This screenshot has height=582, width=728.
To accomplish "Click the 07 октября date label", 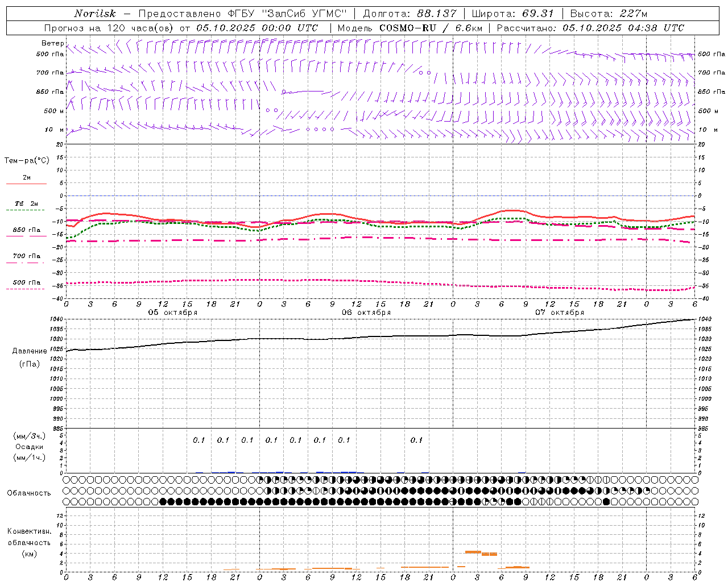I will 560,313.
